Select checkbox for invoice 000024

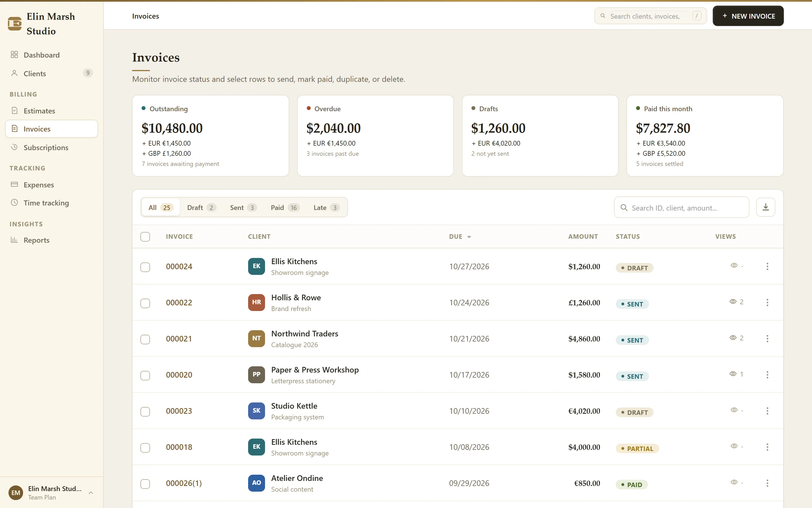(145, 267)
